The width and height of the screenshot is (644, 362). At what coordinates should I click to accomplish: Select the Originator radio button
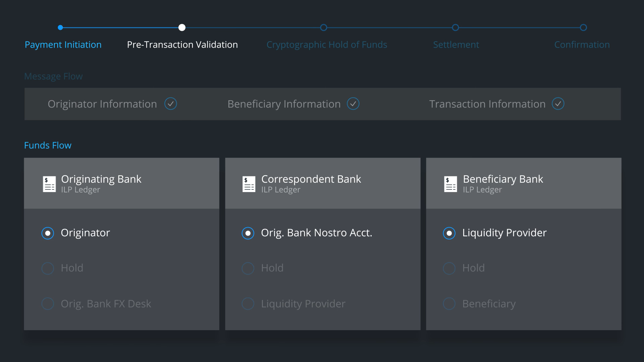pos(48,233)
